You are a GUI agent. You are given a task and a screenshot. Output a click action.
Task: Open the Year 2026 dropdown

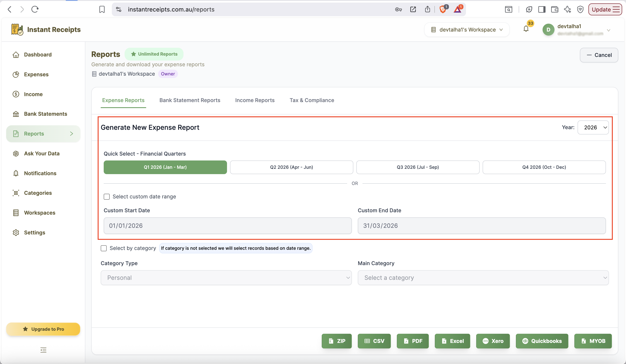point(593,127)
